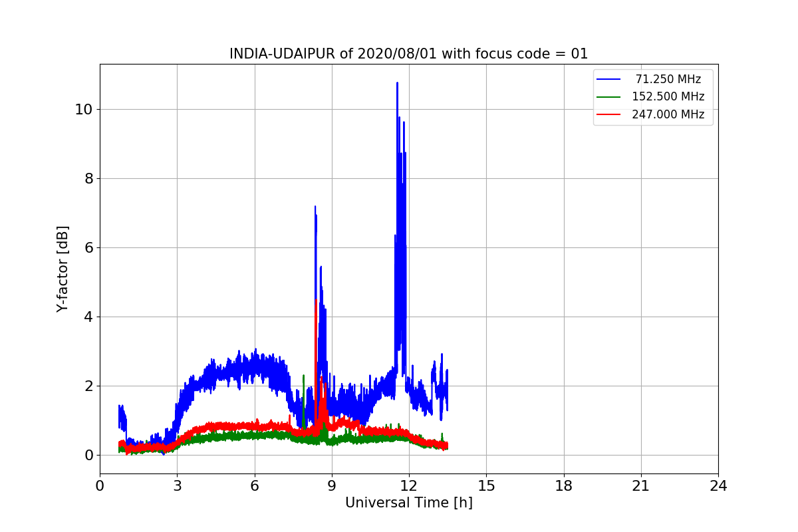Image resolution: width=798 pixels, height=532 pixels.
Task: Click the Y-factor [dB] axis label
Action: [63, 269]
